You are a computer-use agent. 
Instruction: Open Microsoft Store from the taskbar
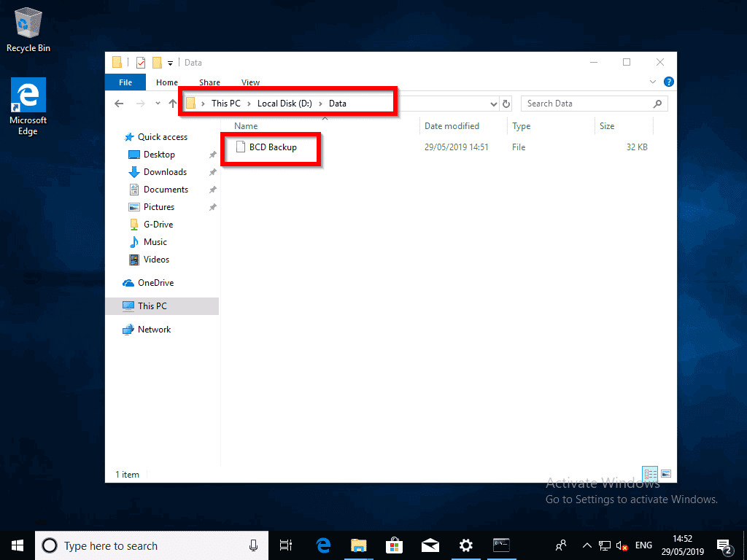395,545
